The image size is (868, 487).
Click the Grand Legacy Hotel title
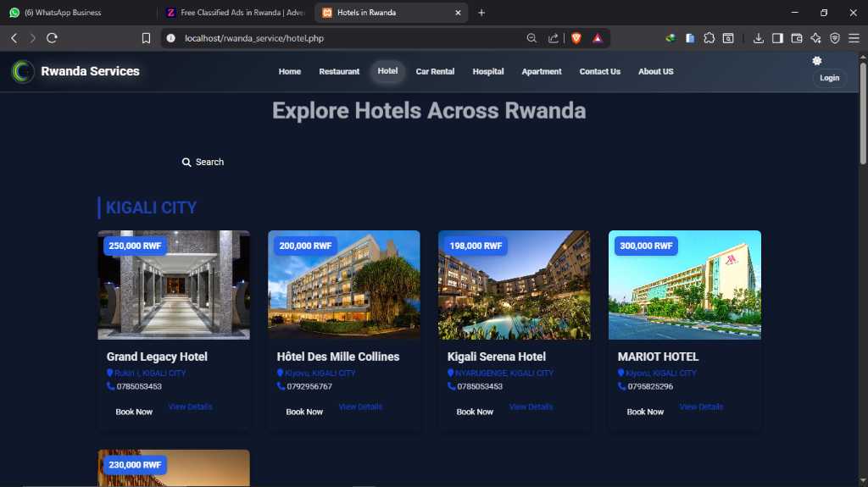click(x=157, y=357)
